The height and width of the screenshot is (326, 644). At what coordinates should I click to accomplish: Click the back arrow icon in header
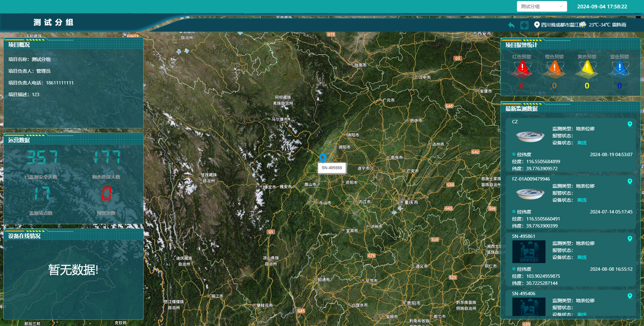click(511, 25)
